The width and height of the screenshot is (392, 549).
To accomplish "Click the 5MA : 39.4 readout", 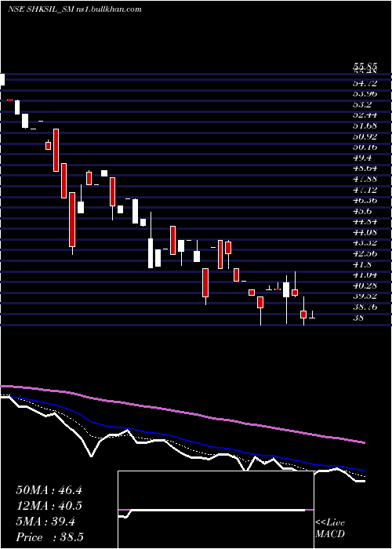I will coord(45,522).
